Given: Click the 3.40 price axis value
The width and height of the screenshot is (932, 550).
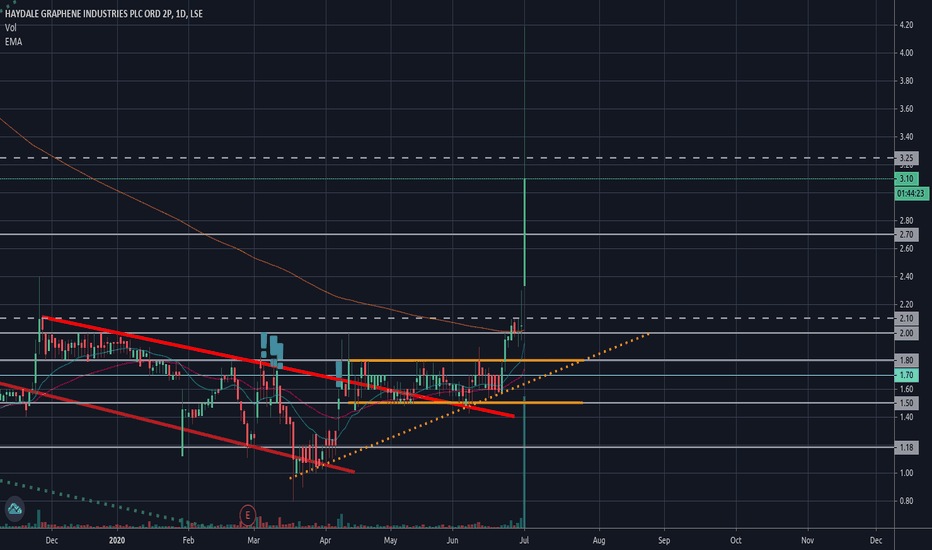Looking at the screenshot, I should [x=906, y=137].
